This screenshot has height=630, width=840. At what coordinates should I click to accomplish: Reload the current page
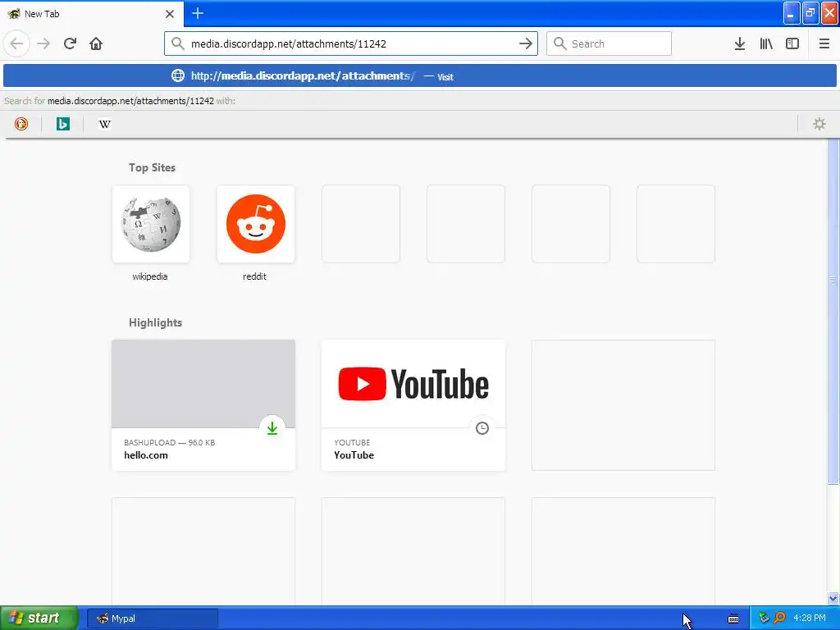pyautogui.click(x=70, y=43)
